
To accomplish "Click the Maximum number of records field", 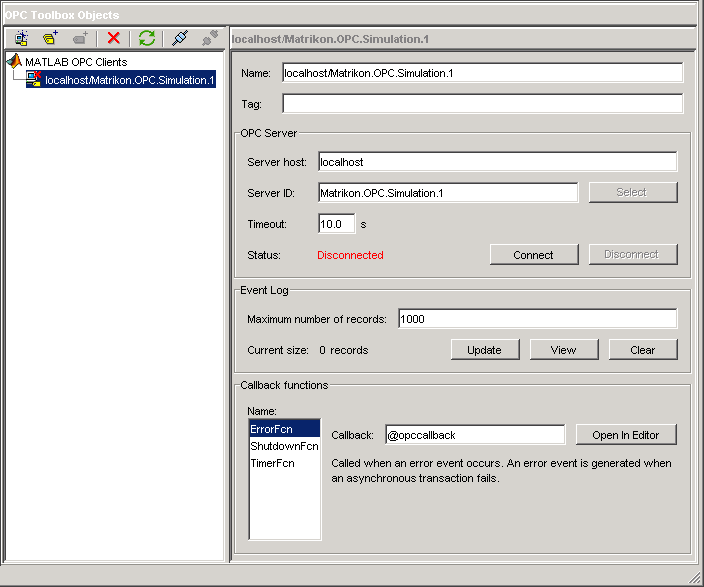I will tap(537, 318).
